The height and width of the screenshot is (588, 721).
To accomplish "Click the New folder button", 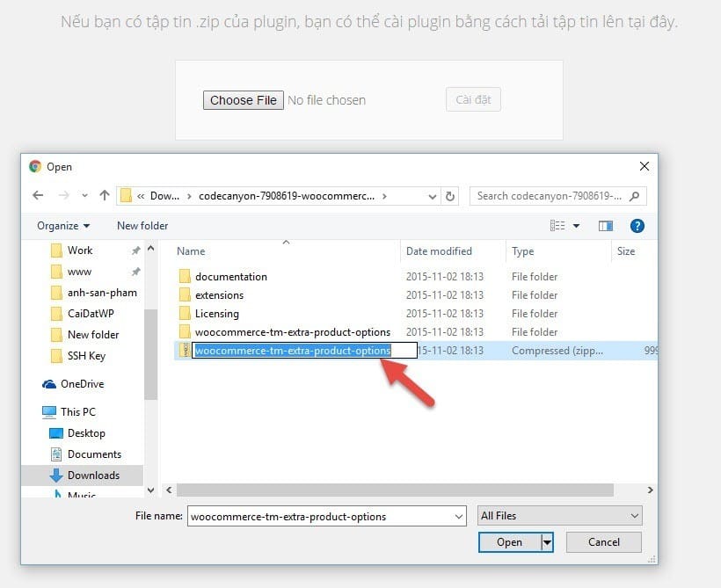I will (x=142, y=226).
